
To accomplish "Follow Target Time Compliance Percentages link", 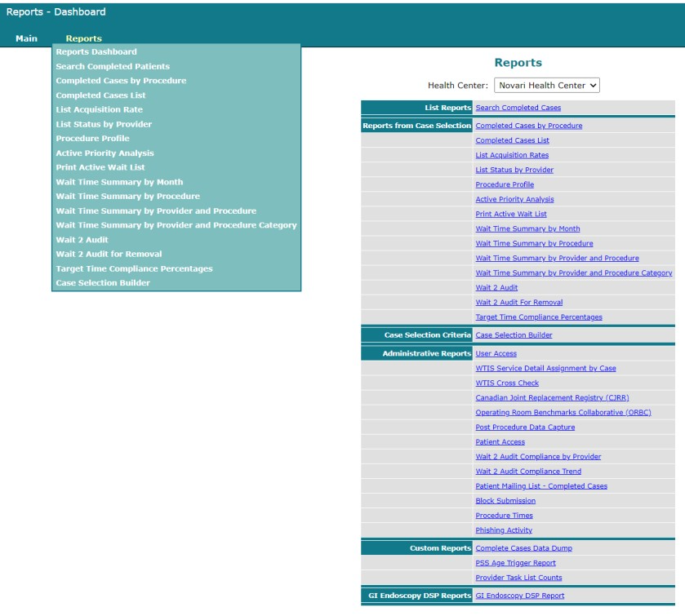I will 539,317.
